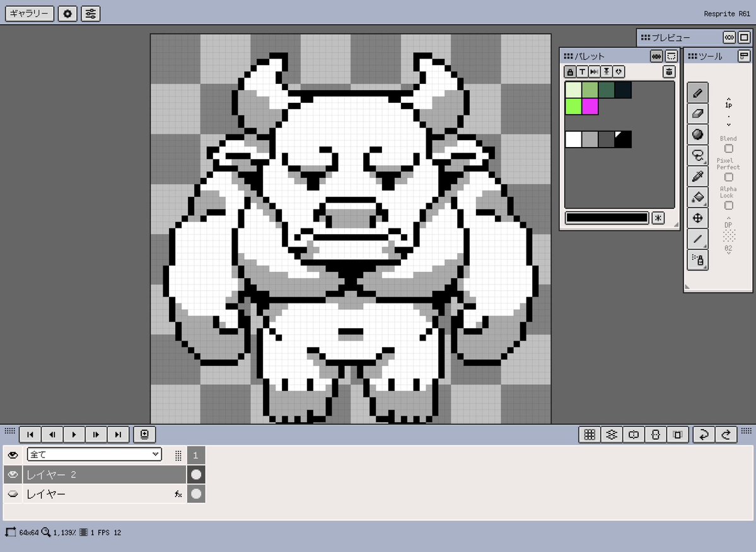Click the fx icon on レイヤー row

(x=178, y=494)
